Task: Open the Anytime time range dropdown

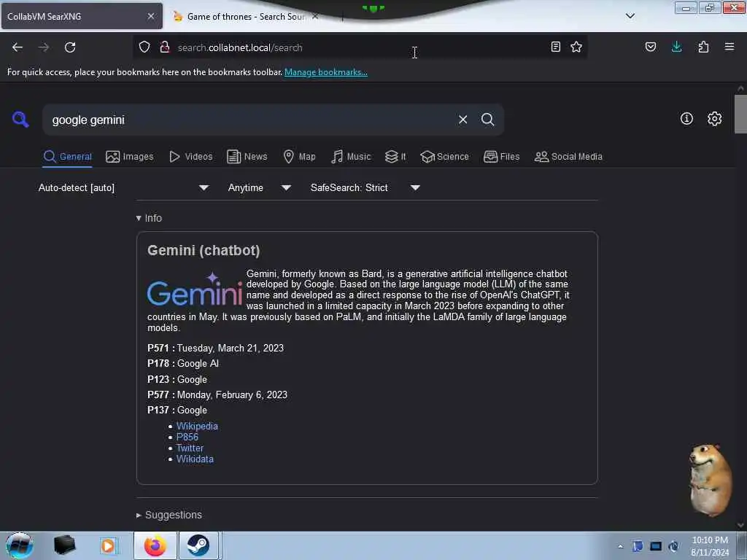Action: click(260, 187)
